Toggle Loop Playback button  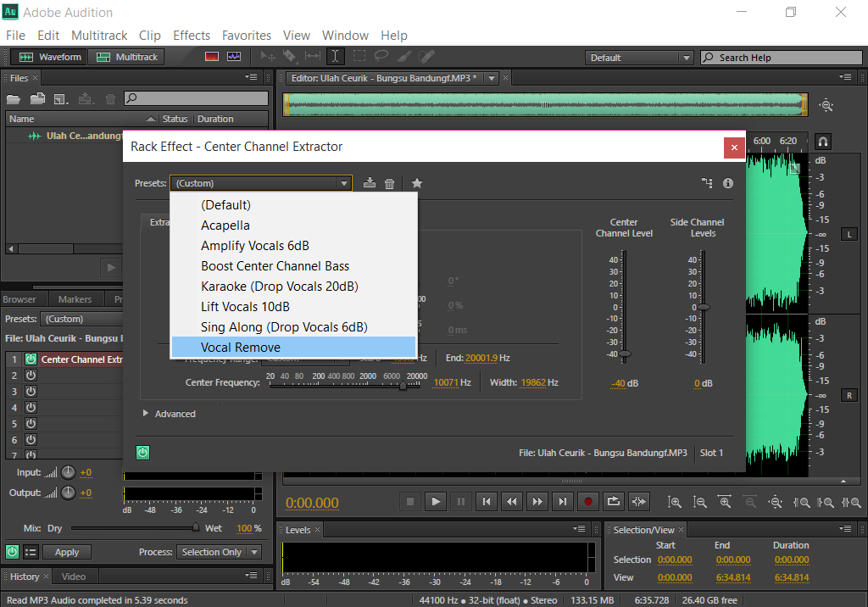click(x=614, y=502)
